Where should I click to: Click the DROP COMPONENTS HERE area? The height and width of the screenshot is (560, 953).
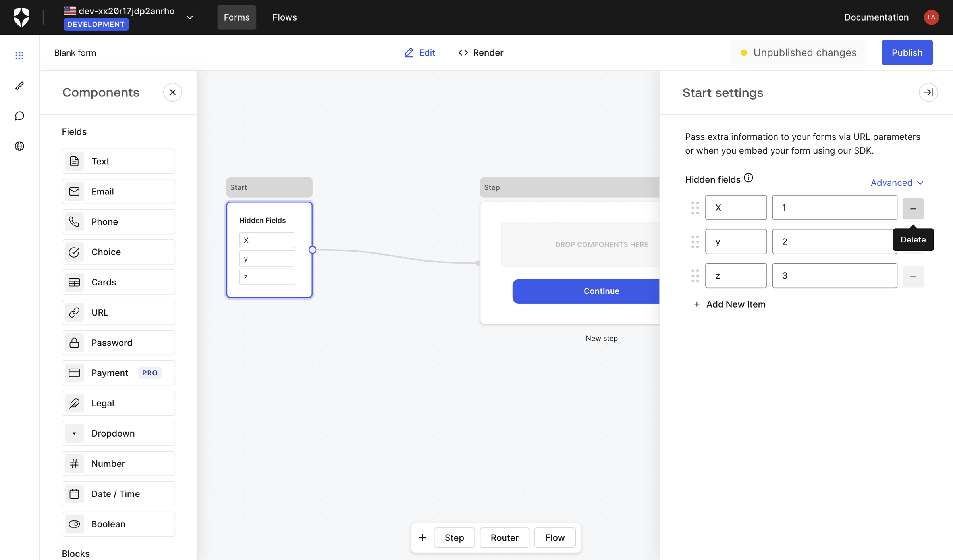point(580,245)
